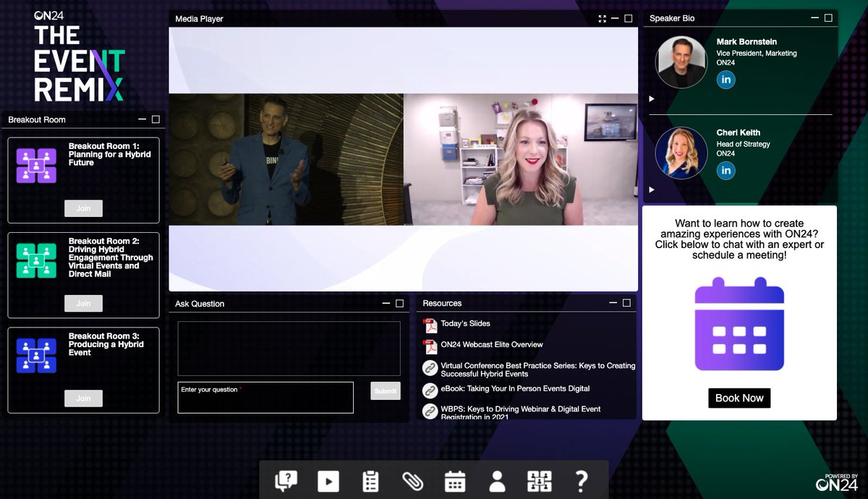Click 'Want to learn how to create' text
The width and height of the screenshot is (868, 499).
click(x=739, y=223)
